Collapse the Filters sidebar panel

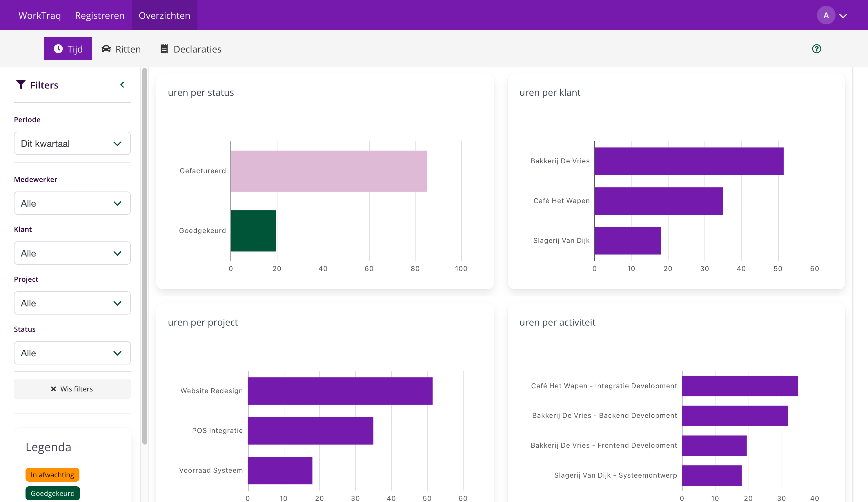pyautogui.click(x=122, y=85)
